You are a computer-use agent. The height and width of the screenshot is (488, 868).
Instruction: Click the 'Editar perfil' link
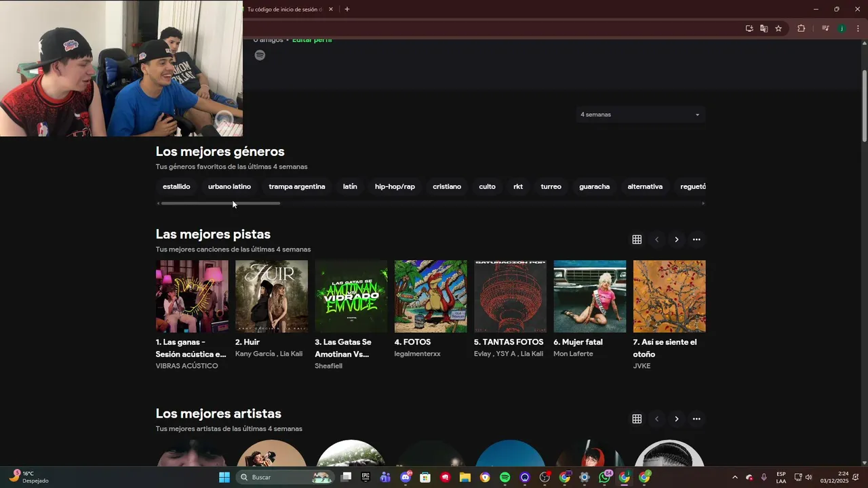coord(312,40)
